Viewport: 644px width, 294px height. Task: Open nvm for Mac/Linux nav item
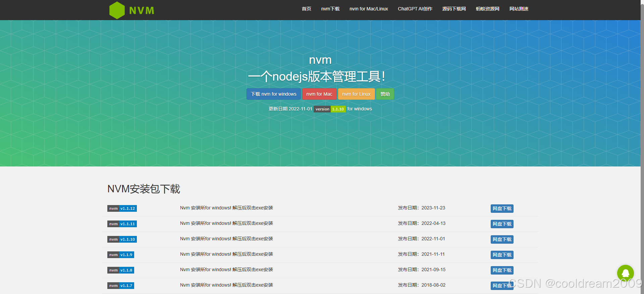369,9
